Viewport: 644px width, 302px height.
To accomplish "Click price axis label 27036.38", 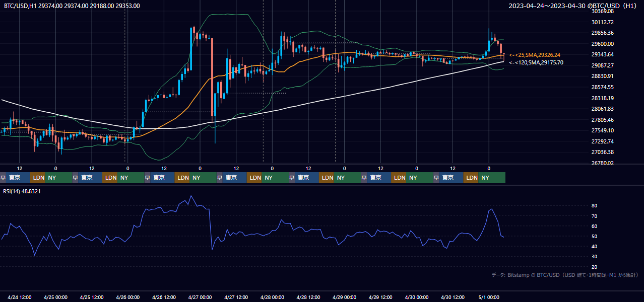I will 603,152.
